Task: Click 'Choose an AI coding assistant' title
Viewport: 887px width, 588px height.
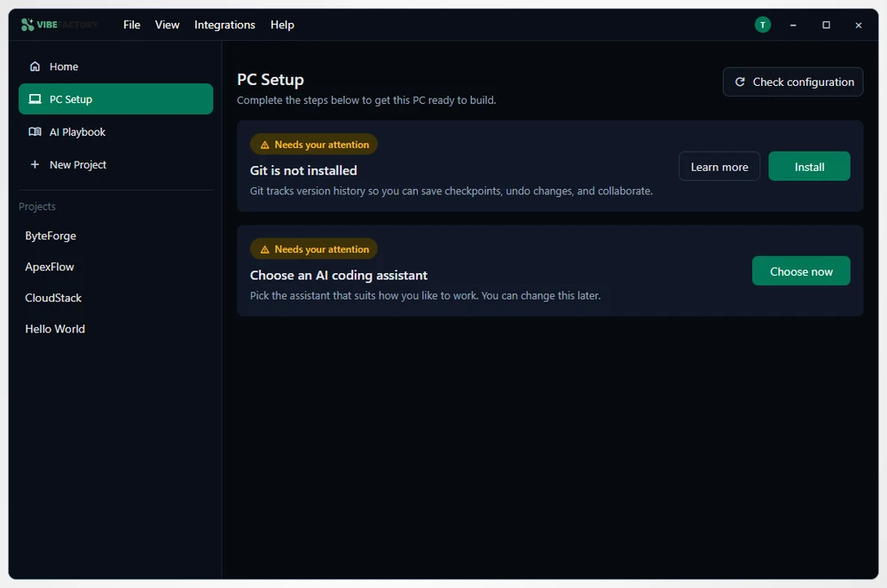Action: click(x=339, y=275)
